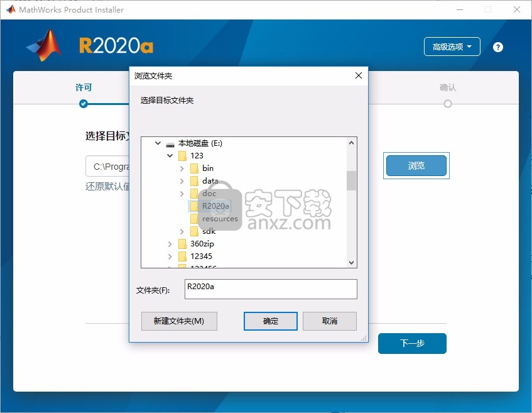Expand the sdk folder
Screen dimensions: 532x413
pos(182,231)
